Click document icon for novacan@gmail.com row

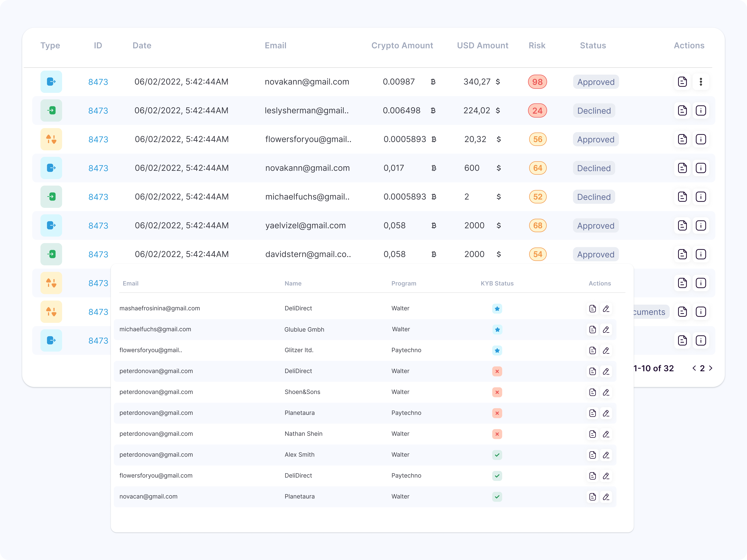point(592,497)
